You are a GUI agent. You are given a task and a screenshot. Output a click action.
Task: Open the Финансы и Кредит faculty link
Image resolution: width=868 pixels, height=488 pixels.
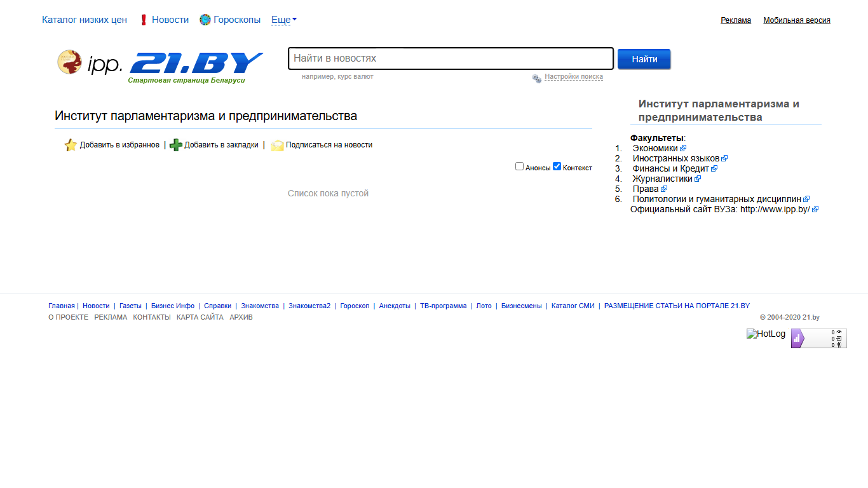coord(671,168)
